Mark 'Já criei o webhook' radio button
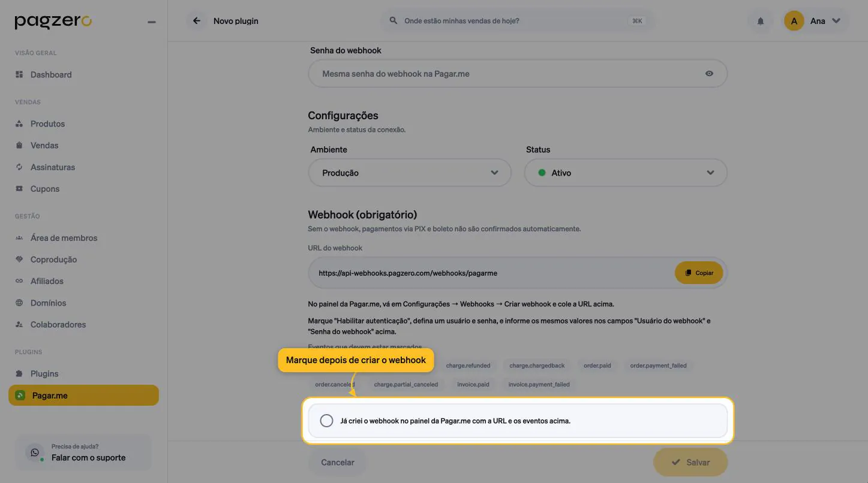868x483 pixels. click(326, 421)
